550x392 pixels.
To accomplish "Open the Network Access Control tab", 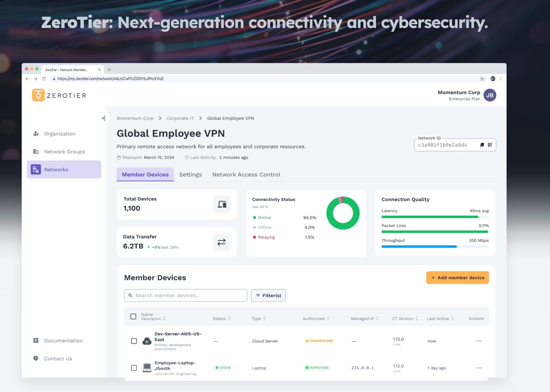I will click(x=246, y=175).
